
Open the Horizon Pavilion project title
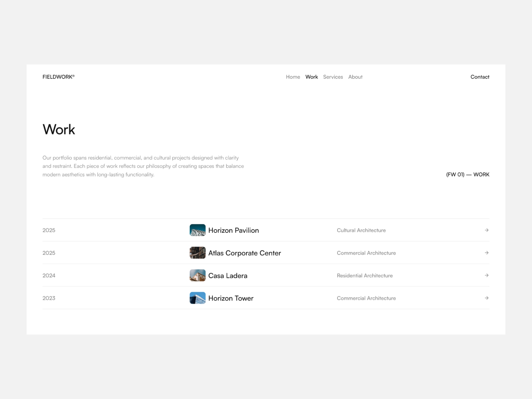[x=233, y=230]
